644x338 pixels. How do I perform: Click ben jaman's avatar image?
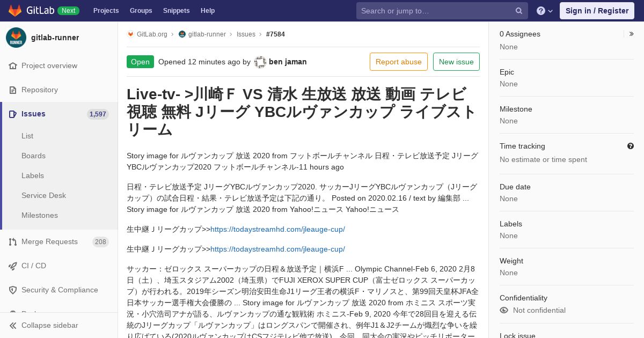[260, 62]
